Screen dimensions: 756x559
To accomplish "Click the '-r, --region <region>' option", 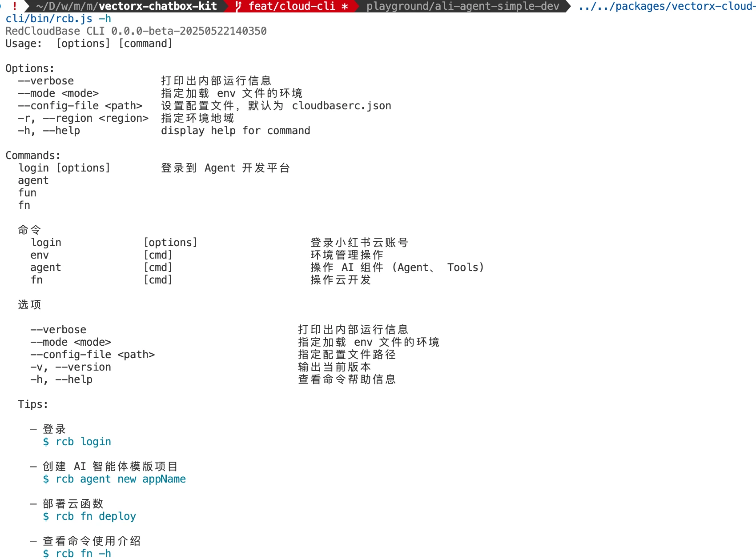I will (x=83, y=118).
